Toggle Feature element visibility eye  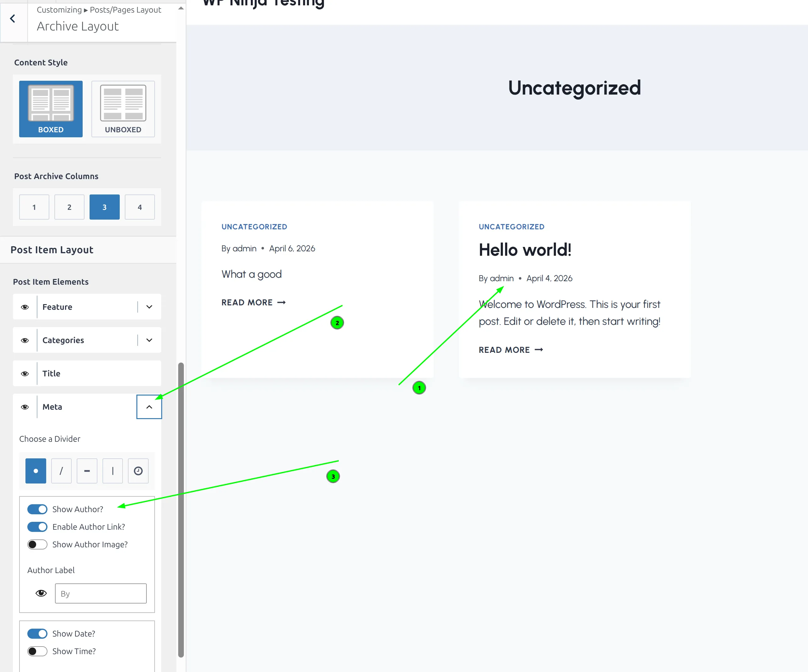point(25,307)
